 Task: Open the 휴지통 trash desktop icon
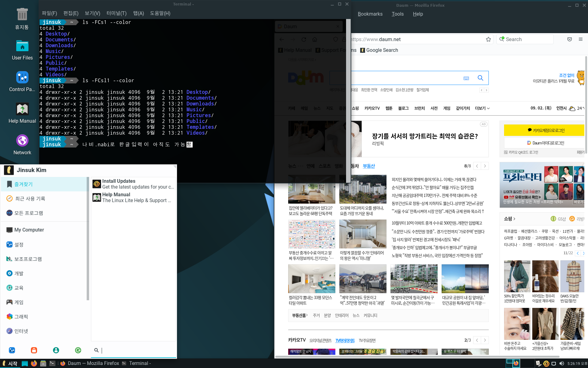click(x=22, y=18)
